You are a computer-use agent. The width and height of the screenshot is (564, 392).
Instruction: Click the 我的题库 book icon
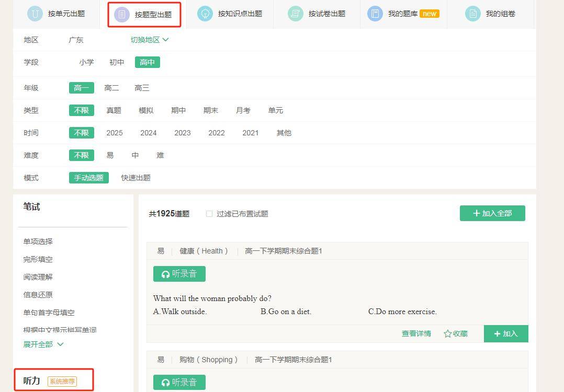pyautogui.click(x=375, y=14)
